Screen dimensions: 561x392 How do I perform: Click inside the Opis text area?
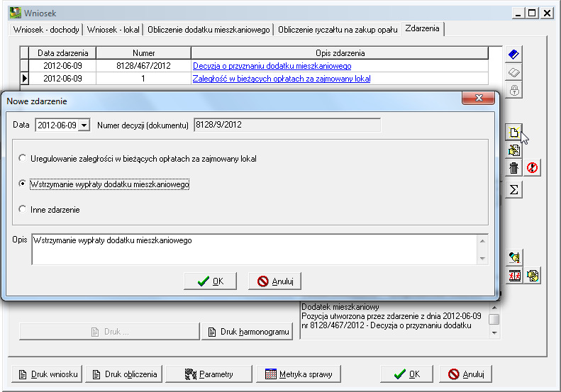255,250
